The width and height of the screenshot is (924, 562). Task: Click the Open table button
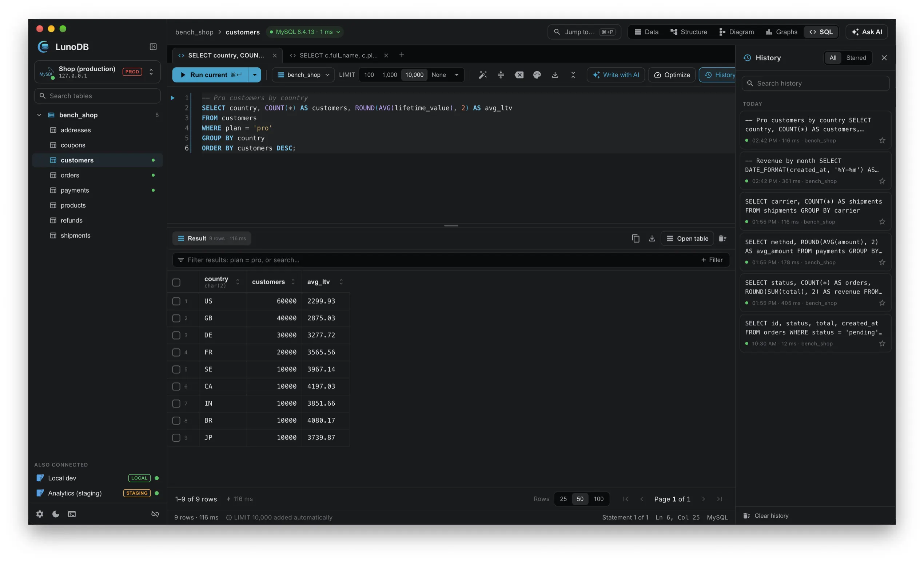pyautogui.click(x=687, y=239)
